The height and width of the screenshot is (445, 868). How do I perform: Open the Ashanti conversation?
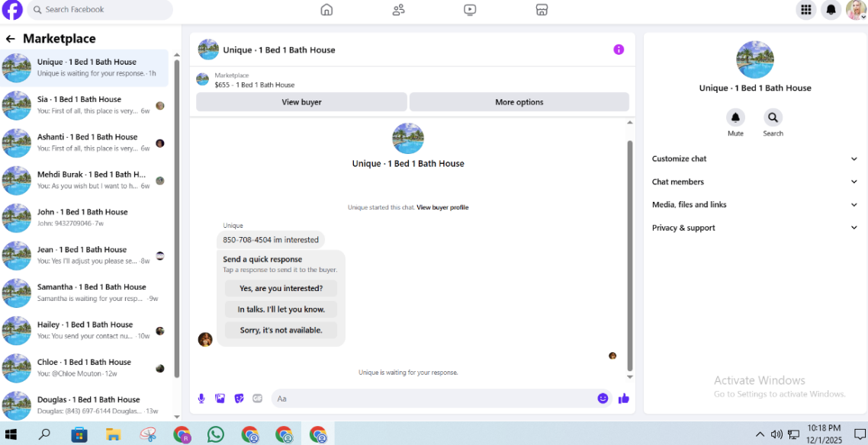84,143
